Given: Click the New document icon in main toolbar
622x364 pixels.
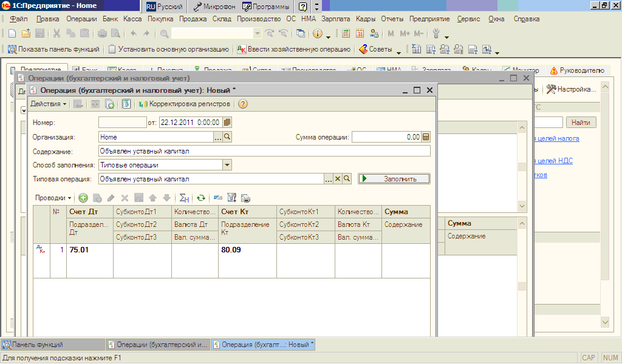Looking at the screenshot, I should coord(12,33).
